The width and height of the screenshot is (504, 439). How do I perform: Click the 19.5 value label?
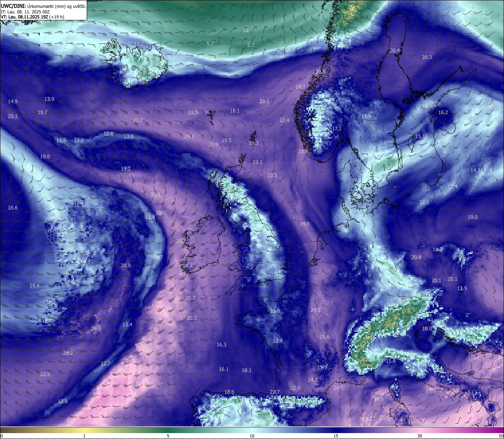point(226,140)
